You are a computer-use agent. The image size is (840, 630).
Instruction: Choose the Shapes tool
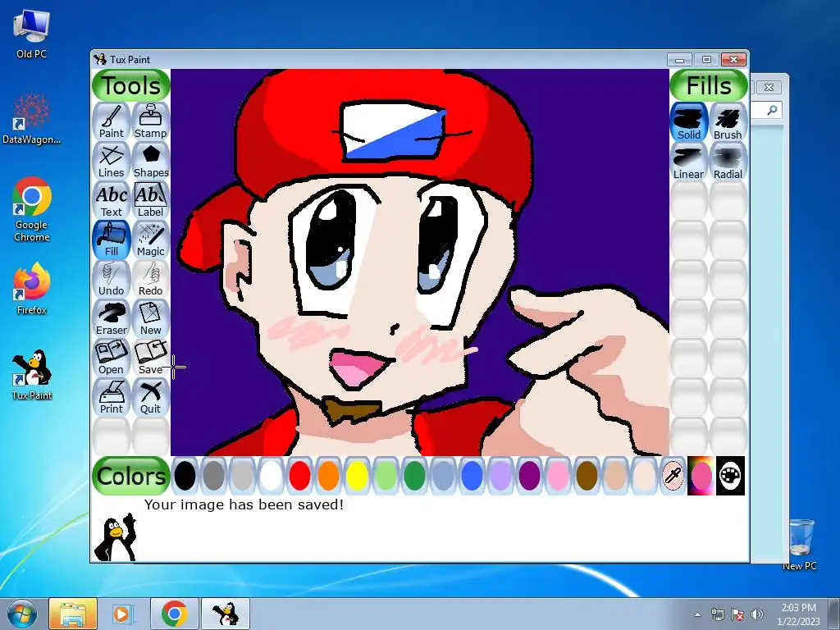coord(151,161)
